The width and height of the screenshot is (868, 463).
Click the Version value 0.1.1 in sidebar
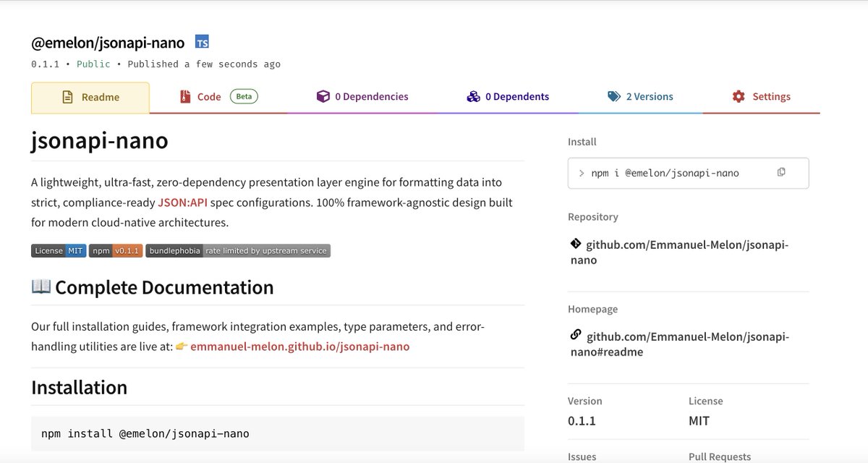(x=582, y=420)
